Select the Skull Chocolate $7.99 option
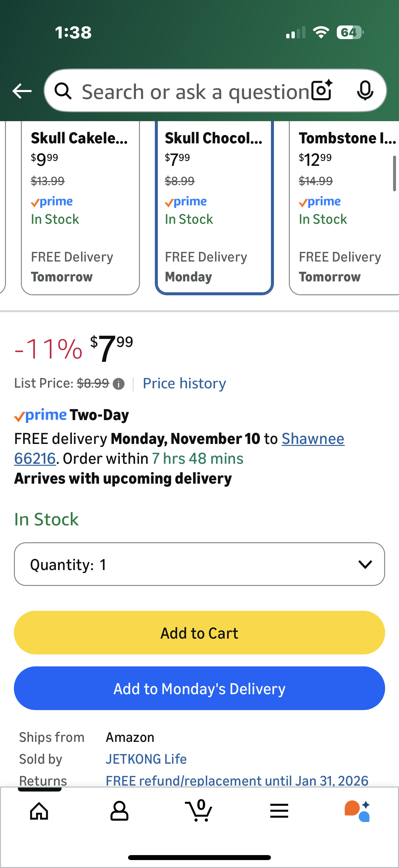This screenshot has height=868, width=399. (214, 207)
